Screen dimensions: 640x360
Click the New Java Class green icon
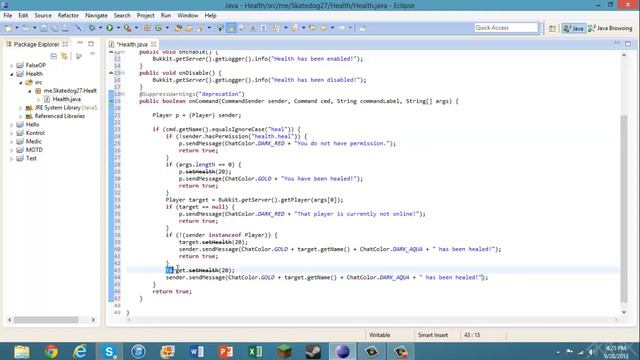click(158, 28)
